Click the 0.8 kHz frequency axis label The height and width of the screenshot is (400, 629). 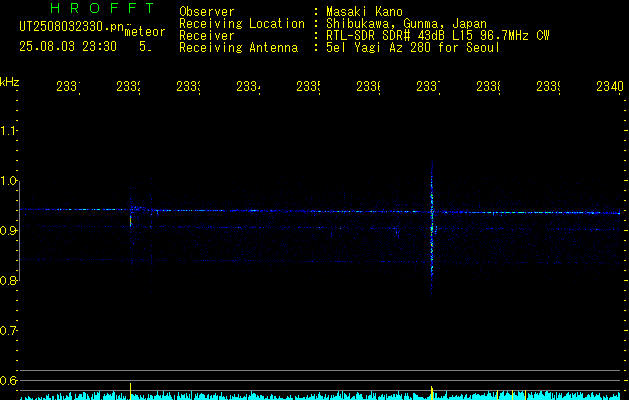point(8,280)
